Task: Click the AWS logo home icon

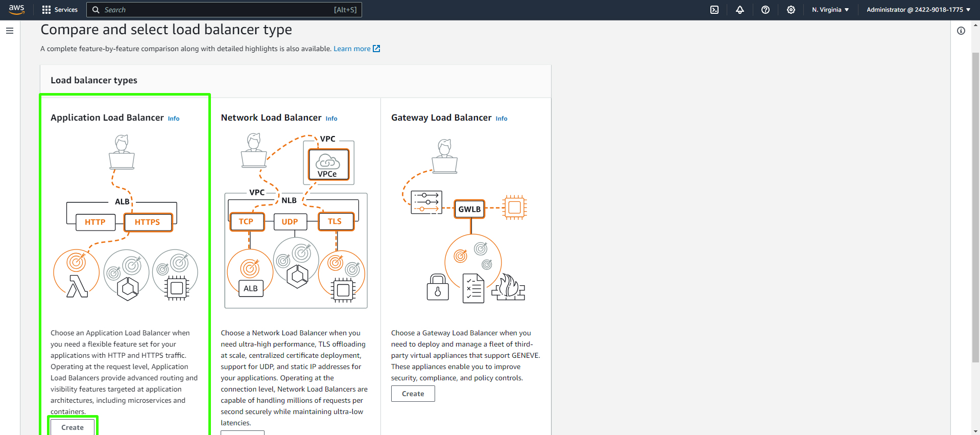Action: click(x=16, y=10)
